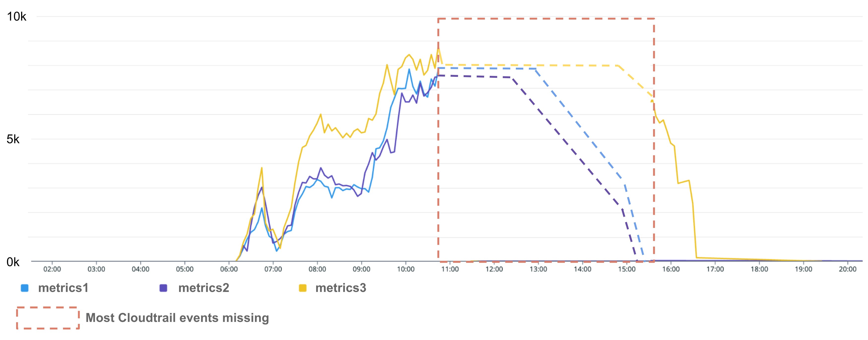Viewport: 868px width, 340px height.
Task: Select the 16:00 tick on the time axis
Action: 671,269
